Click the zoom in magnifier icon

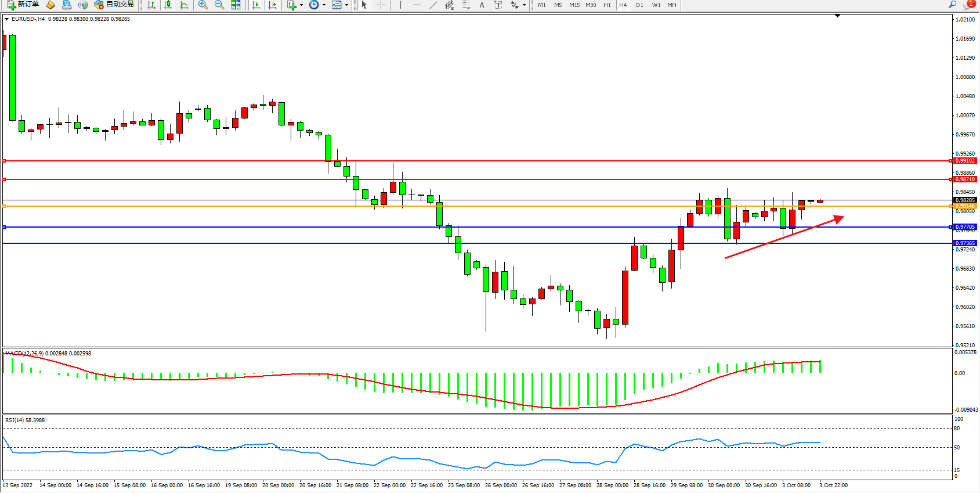(202, 5)
